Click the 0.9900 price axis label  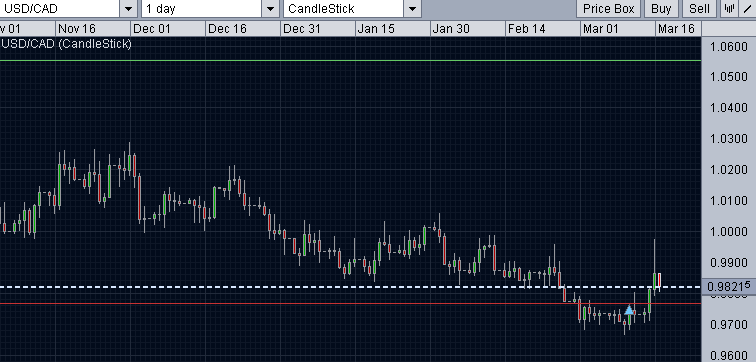[x=729, y=263]
